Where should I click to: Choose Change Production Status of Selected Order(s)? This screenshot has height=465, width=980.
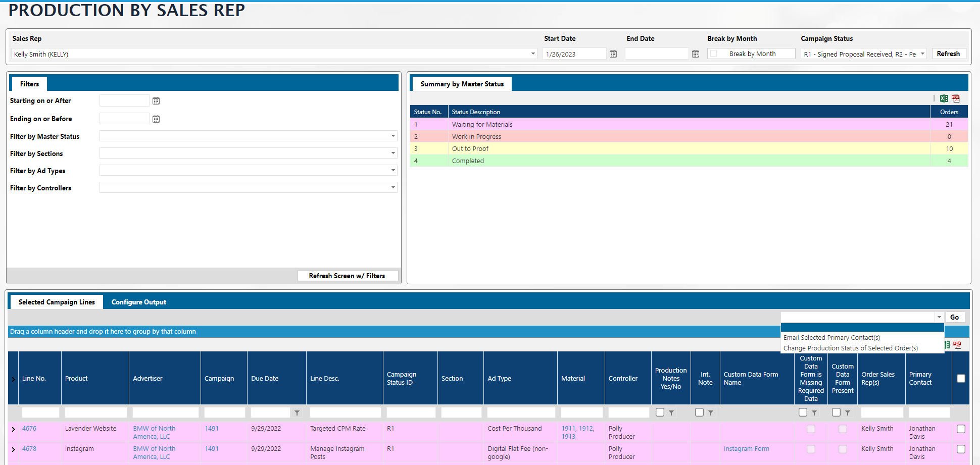(x=851, y=348)
